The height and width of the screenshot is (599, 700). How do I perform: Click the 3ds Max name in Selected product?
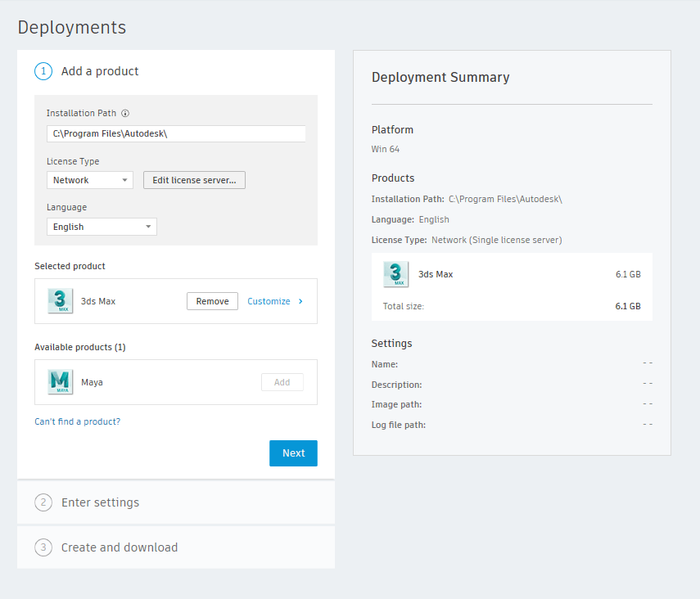pyautogui.click(x=98, y=301)
